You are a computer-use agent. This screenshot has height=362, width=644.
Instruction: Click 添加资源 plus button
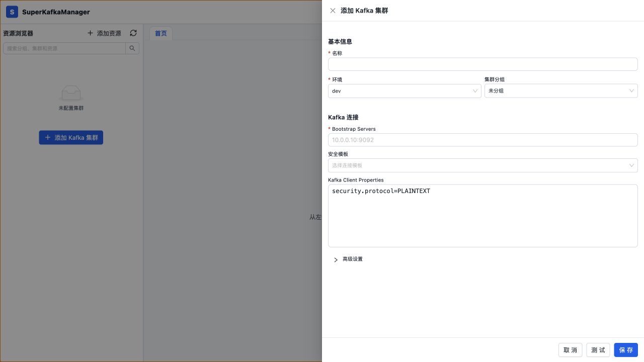coord(104,33)
